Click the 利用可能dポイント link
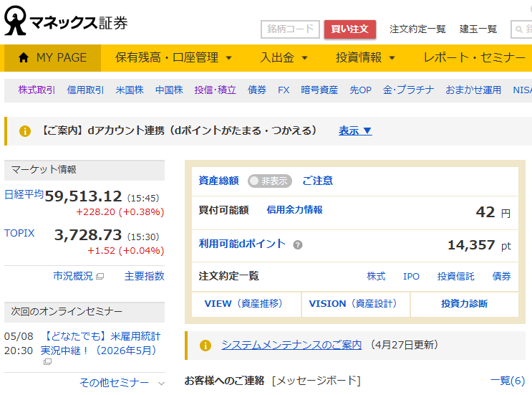The width and height of the screenshot is (532, 395). (x=242, y=244)
